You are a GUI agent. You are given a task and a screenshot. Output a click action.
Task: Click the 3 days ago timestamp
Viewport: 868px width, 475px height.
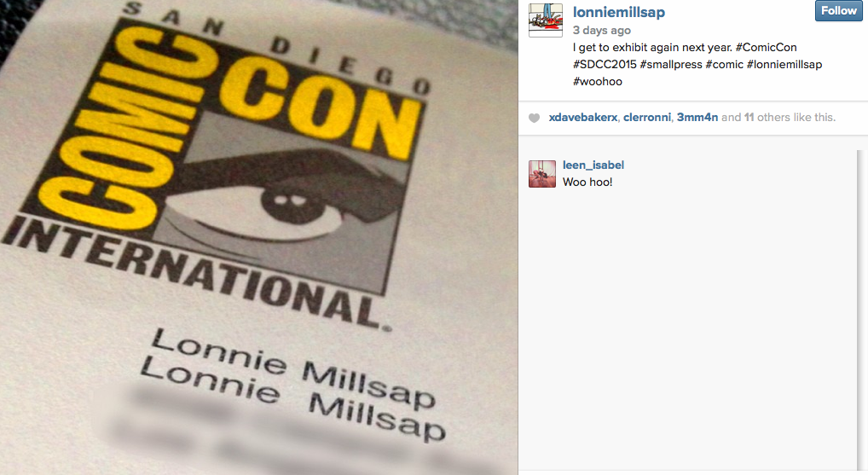pyautogui.click(x=601, y=31)
